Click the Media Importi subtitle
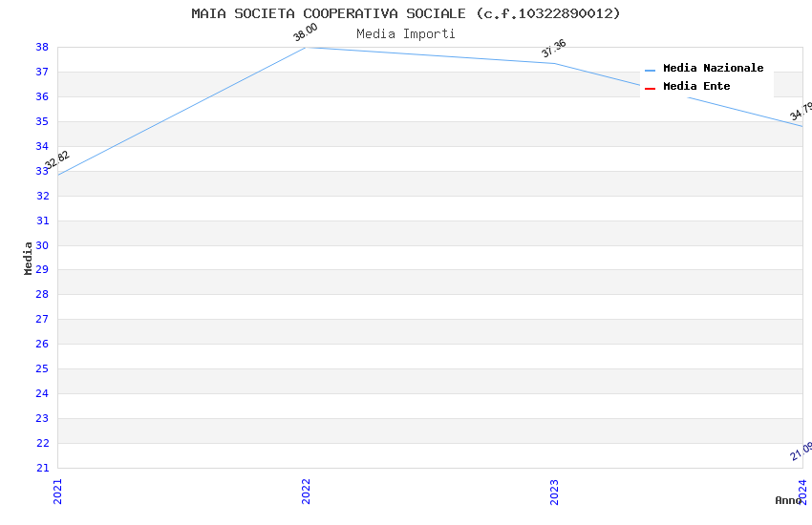This screenshot has width=812, height=525. [x=405, y=34]
